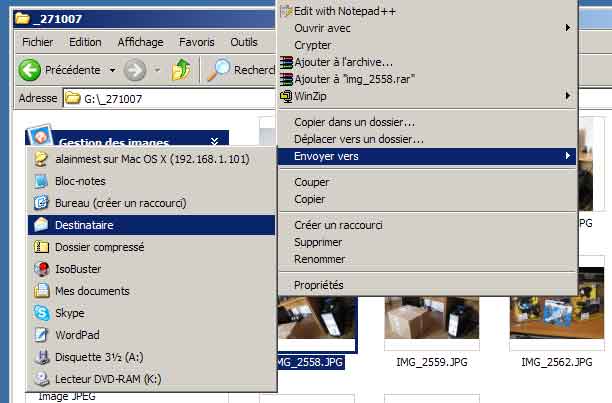Click the Notepad++ icon in context menu
Viewport: 612px width, 403px height.
(286, 11)
